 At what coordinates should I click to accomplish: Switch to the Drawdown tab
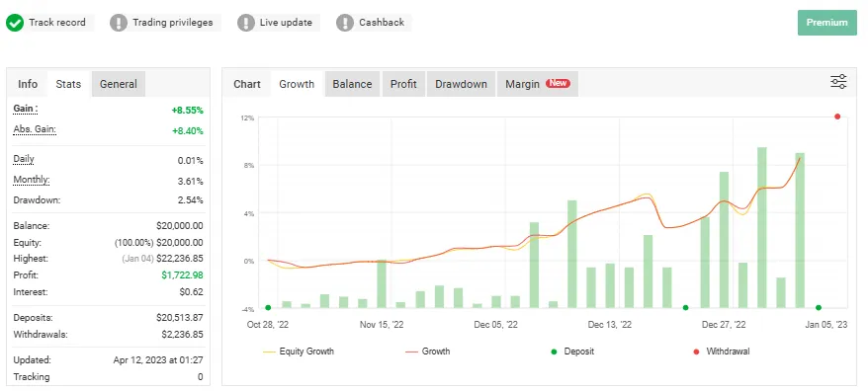tap(461, 84)
